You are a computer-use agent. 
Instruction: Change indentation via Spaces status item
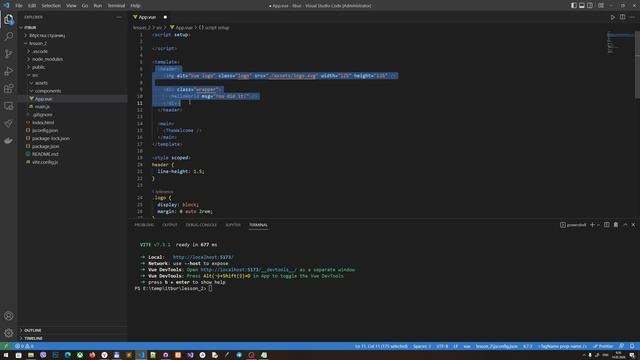coord(422,346)
